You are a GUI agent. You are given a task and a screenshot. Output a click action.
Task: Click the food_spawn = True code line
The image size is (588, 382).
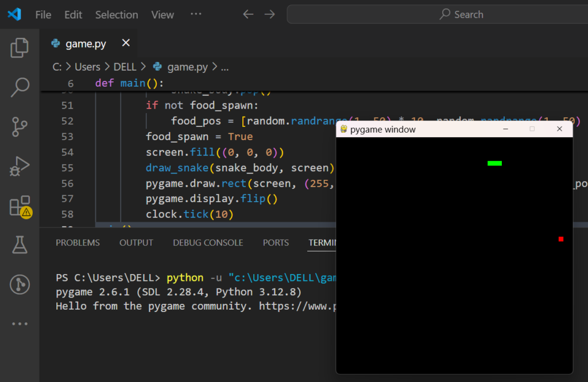tap(199, 136)
